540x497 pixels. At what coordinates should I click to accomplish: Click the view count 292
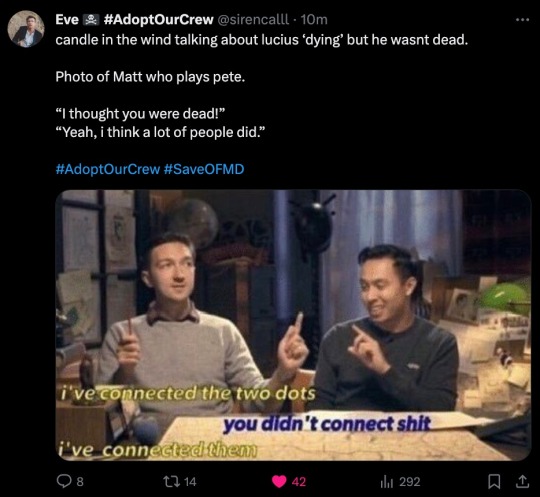pyautogui.click(x=410, y=482)
